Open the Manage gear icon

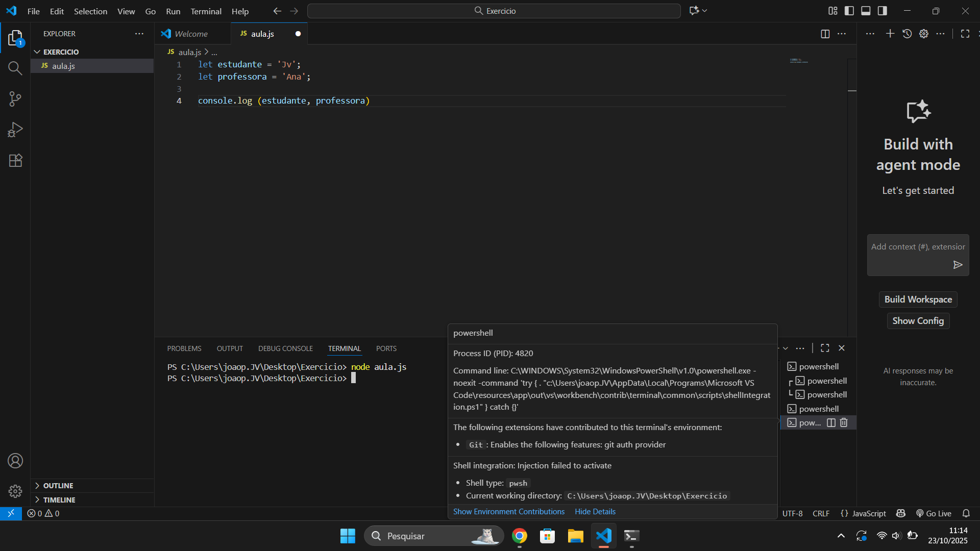15,491
